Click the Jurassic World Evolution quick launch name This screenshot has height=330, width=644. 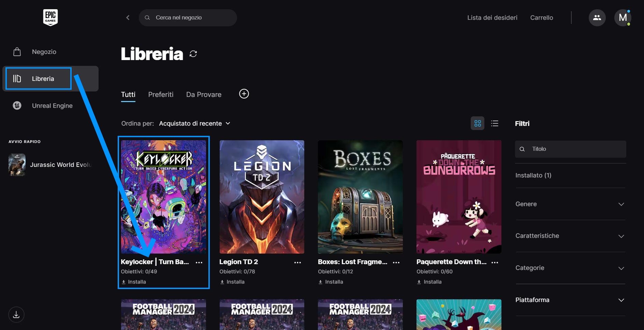click(61, 164)
